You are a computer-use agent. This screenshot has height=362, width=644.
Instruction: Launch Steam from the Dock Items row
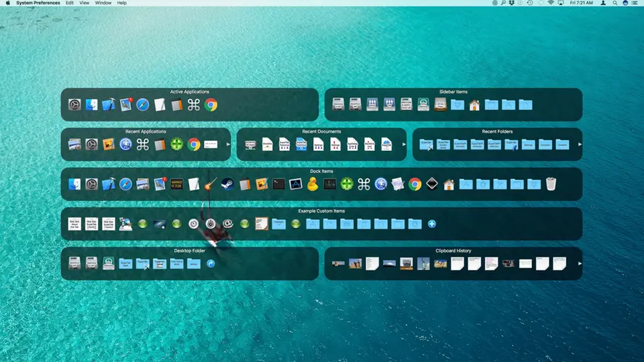tap(227, 184)
